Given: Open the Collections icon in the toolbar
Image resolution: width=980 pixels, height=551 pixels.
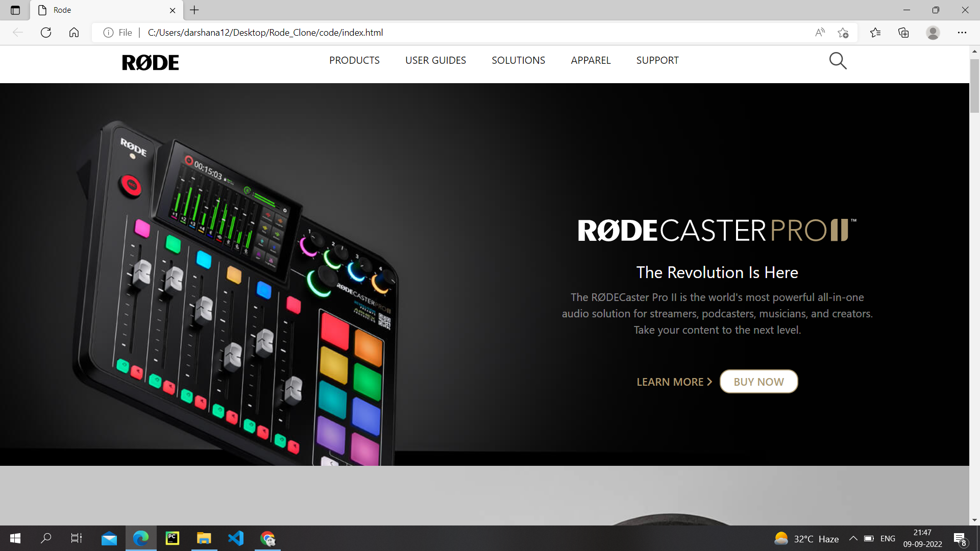Looking at the screenshot, I should pos(903,33).
